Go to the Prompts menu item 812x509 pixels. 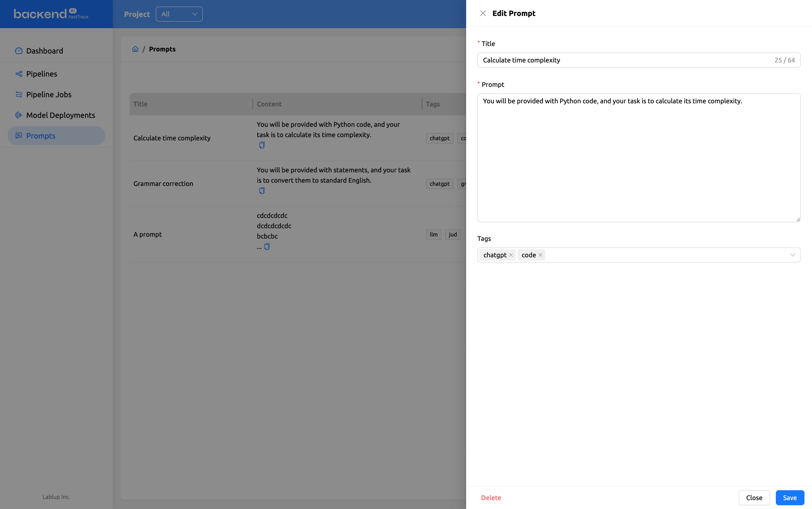pos(41,136)
